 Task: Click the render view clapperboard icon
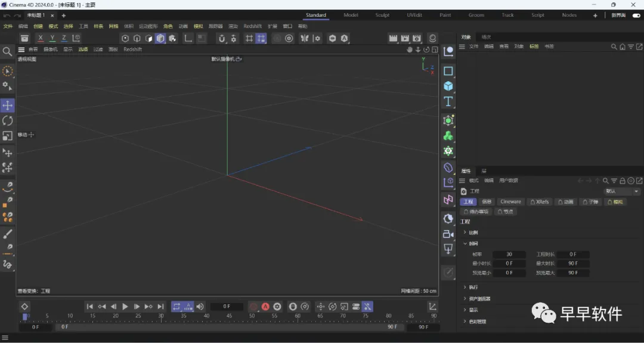click(x=393, y=38)
